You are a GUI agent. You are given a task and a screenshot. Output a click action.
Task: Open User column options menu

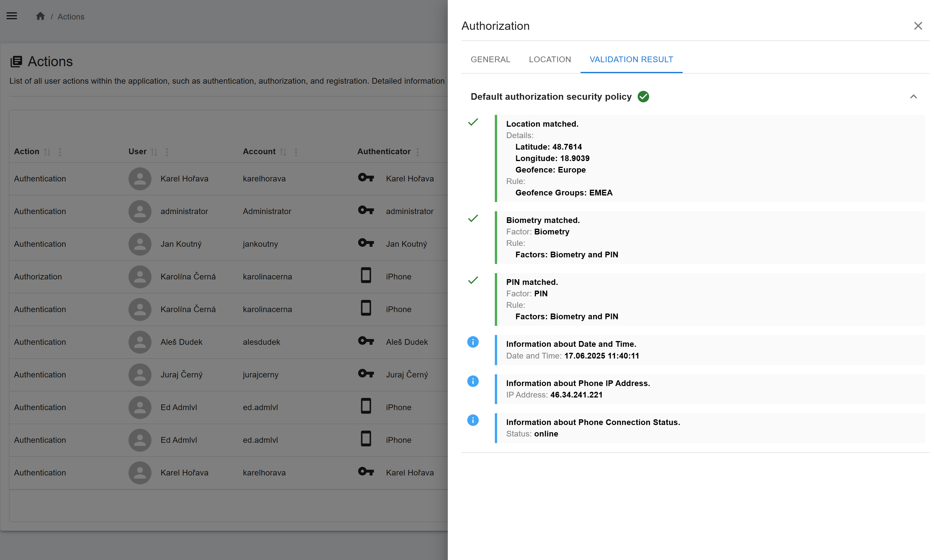167,152
